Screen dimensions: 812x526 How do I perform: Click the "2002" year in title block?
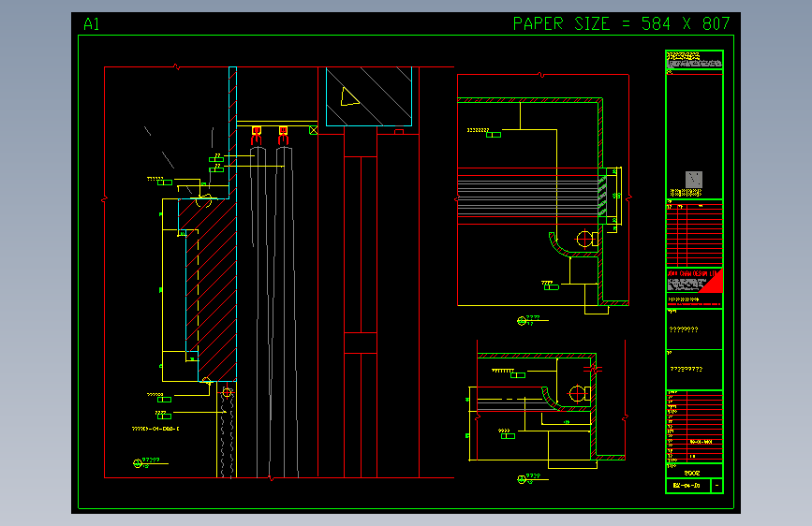(x=692, y=473)
